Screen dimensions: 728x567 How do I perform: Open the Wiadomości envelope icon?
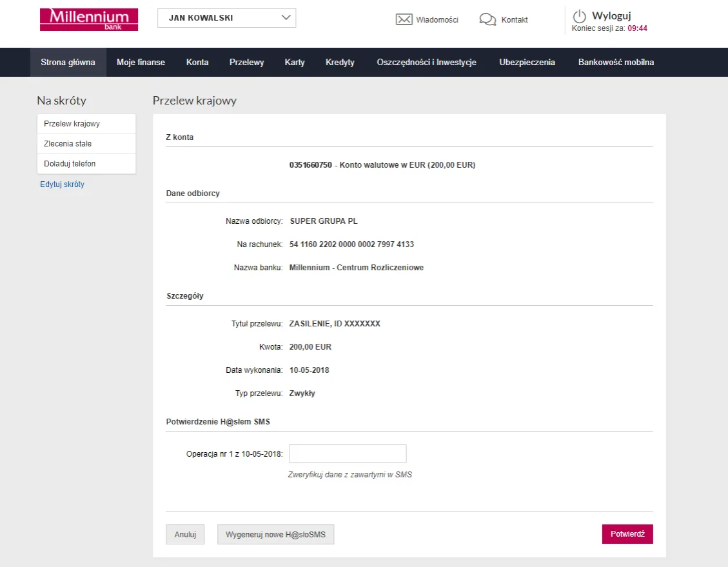pyautogui.click(x=404, y=19)
